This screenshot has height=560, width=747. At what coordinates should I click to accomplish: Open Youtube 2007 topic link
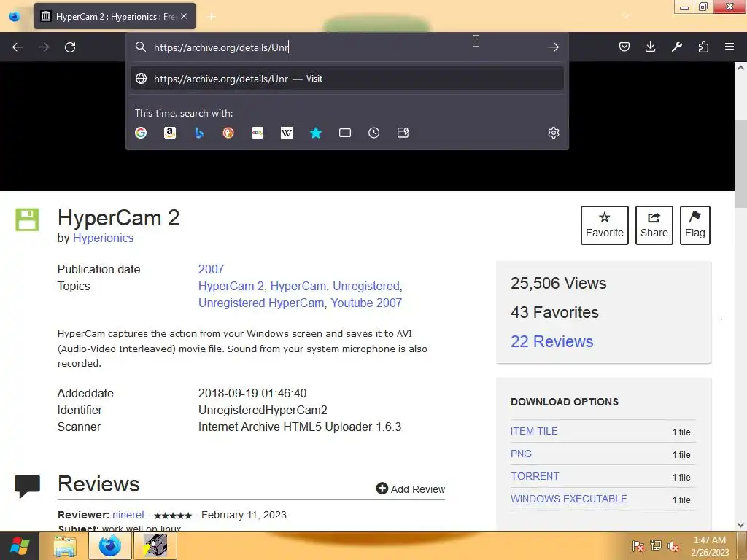tap(366, 303)
